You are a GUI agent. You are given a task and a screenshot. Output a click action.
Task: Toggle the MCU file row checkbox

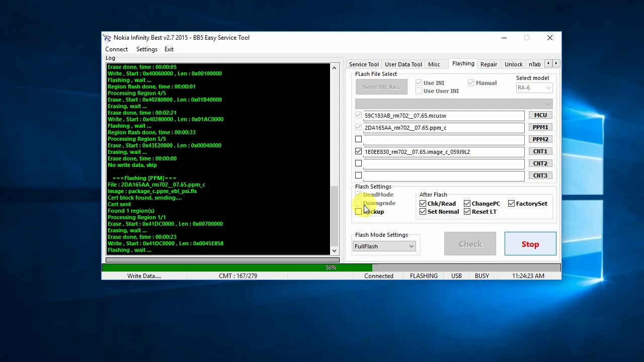click(358, 115)
